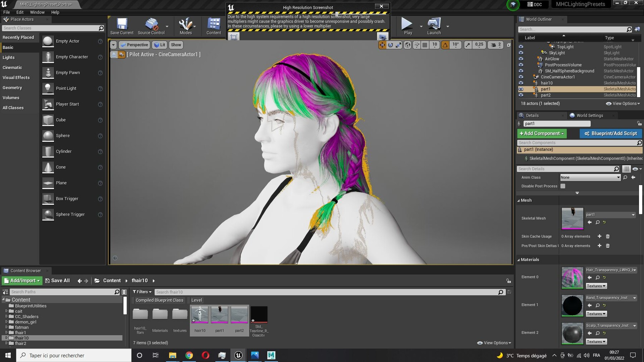
Task: Toggle grid snapping icon
Action: pyautogui.click(x=425, y=45)
